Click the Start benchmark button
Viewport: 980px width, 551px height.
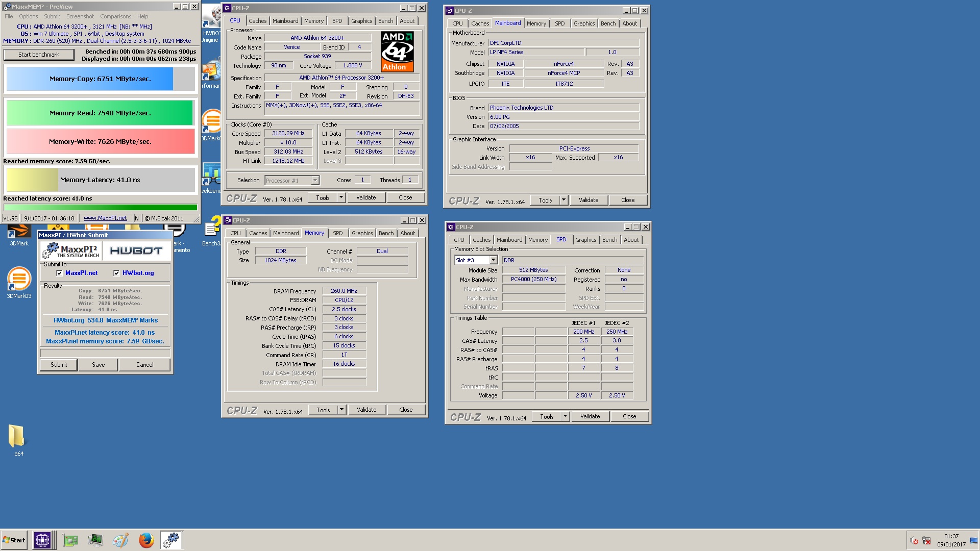point(39,55)
